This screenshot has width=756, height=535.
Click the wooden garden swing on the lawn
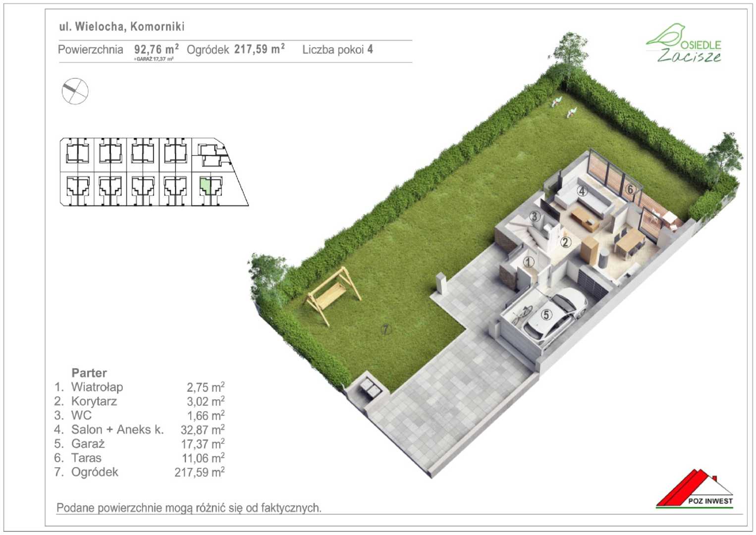point(333,295)
